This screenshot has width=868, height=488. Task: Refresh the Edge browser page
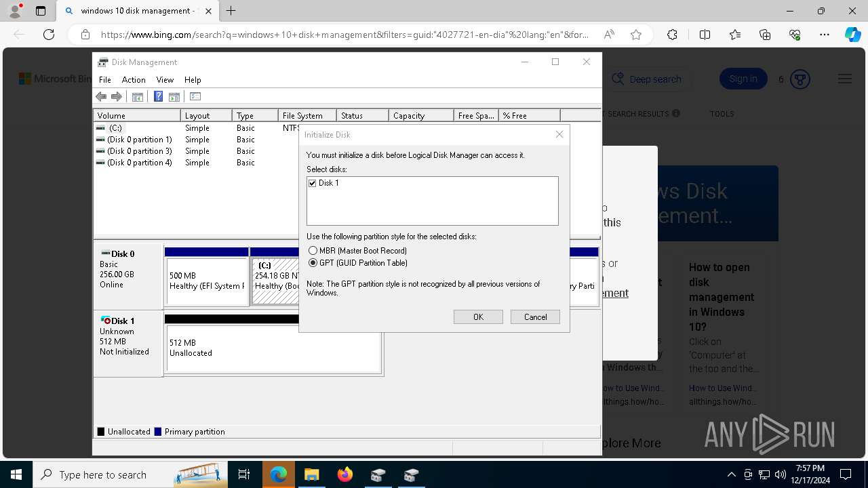49,35
